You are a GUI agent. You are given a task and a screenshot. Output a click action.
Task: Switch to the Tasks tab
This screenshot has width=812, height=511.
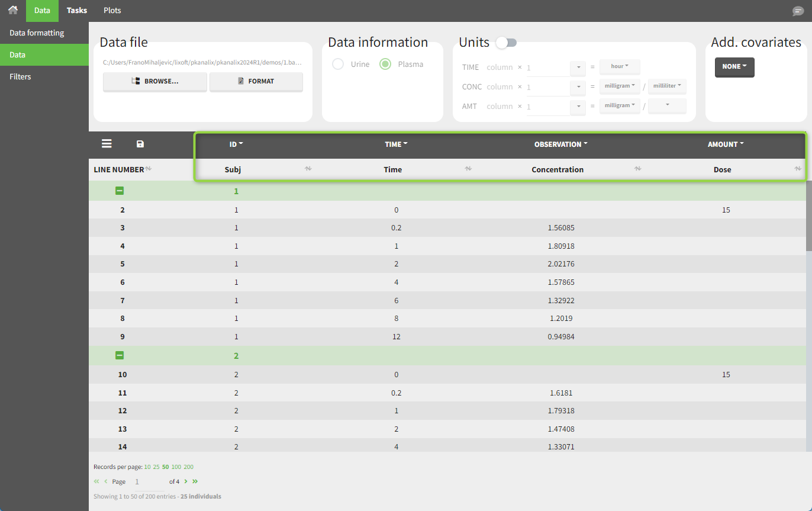(77, 11)
